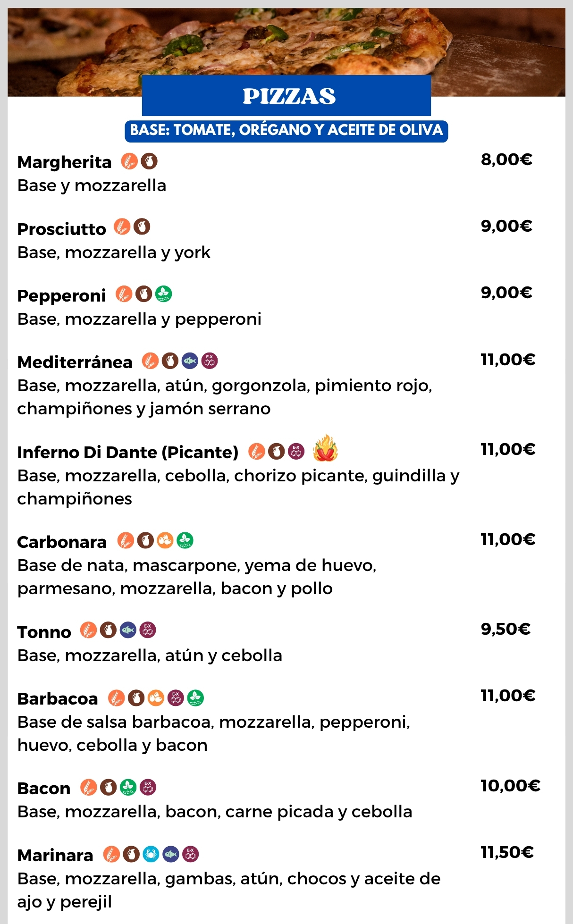Click the Tonno 9,50€ price
Image resolution: width=573 pixels, height=924 pixels.
(506, 629)
